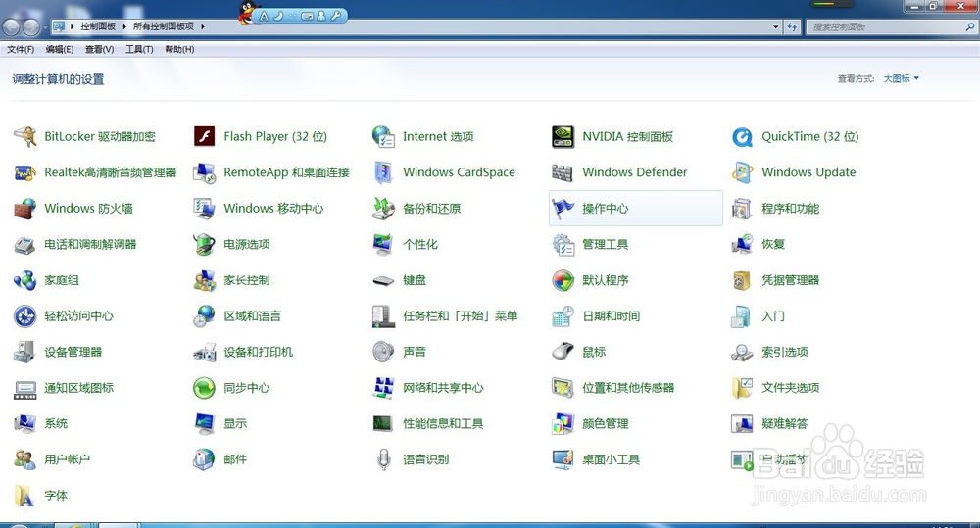Screen dimensions: 980x528
Task: Open the 位置和其他传感器 link
Action: tap(628, 388)
